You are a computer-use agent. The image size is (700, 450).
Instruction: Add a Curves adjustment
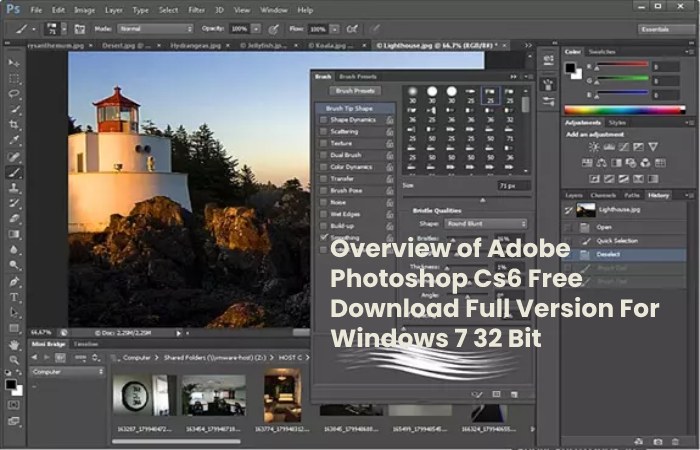[624, 147]
